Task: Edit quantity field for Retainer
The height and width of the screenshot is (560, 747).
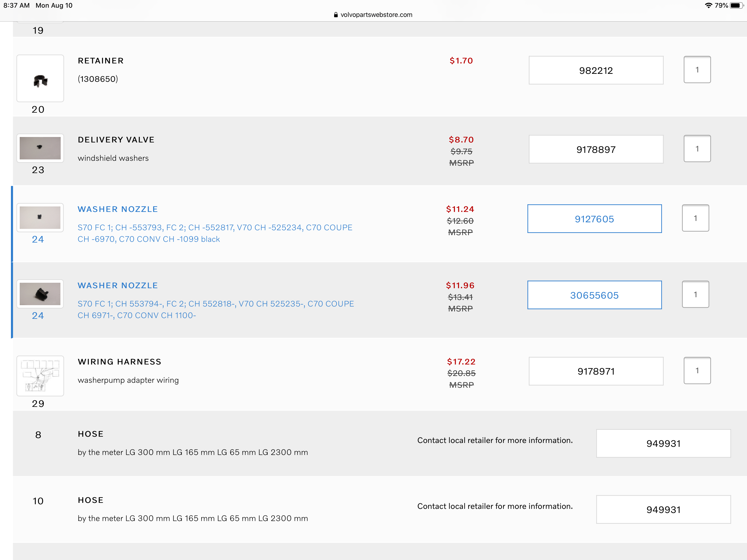Action: tap(697, 69)
